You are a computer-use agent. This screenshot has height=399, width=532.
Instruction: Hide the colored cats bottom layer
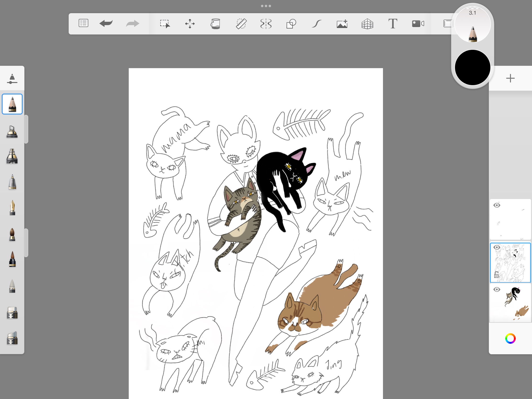[497, 289]
